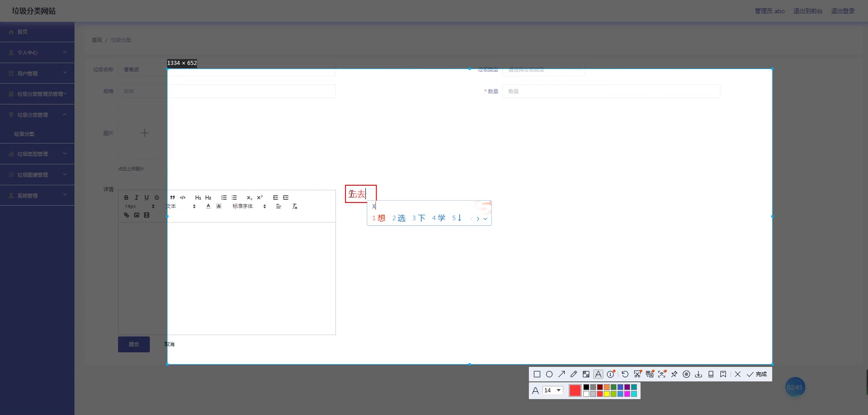Pick the orange color swatch
The image size is (868, 415).
(x=607, y=387)
